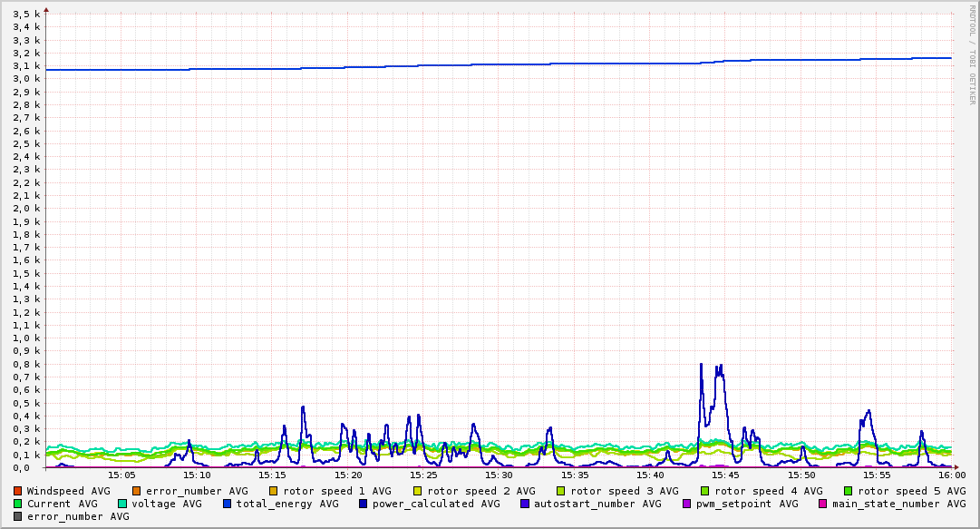The height and width of the screenshot is (529, 980).
Task: Click the gray error_number AVG swatch
Action: (x=17, y=517)
